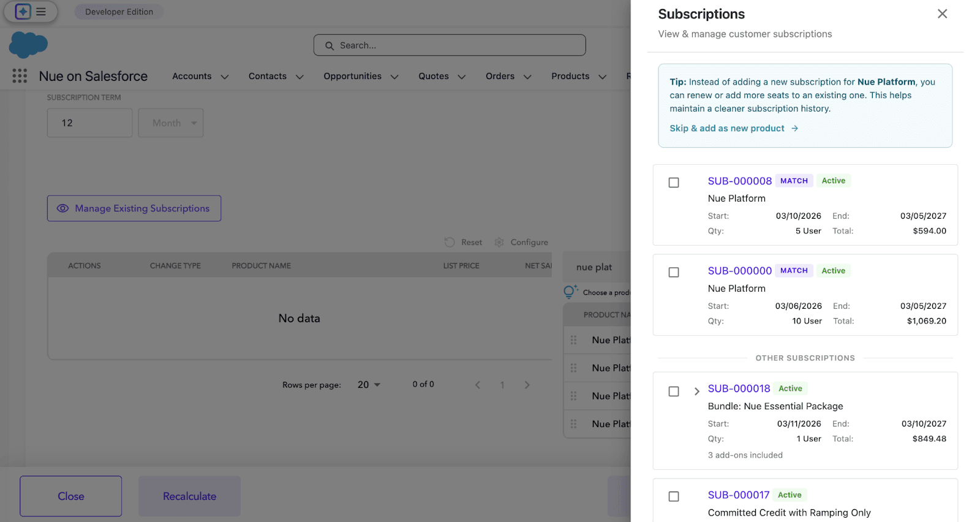Open the Accounts dropdown chevron
This screenshot has width=980, height=522.
(225, 77)
